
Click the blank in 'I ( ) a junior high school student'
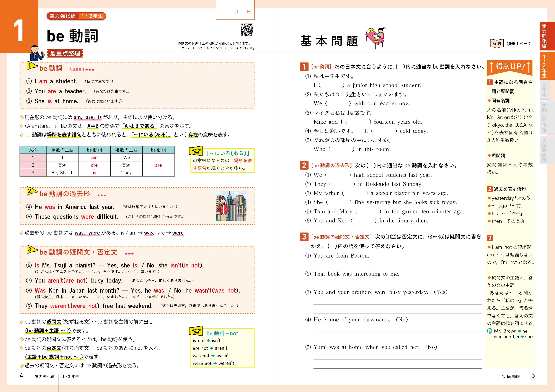(x=331, y=85)
